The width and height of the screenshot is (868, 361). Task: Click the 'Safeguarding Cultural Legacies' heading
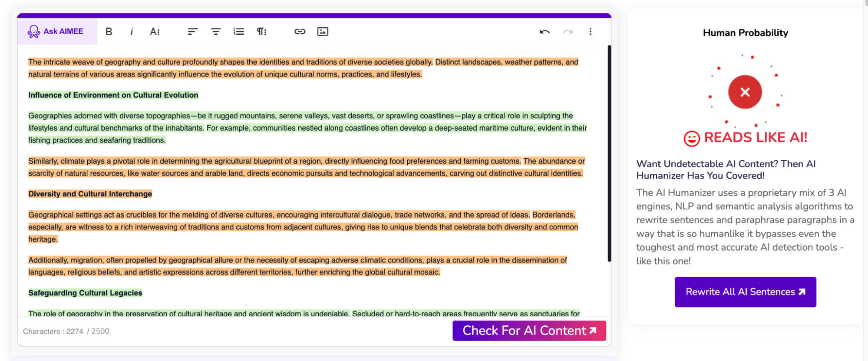85,293
